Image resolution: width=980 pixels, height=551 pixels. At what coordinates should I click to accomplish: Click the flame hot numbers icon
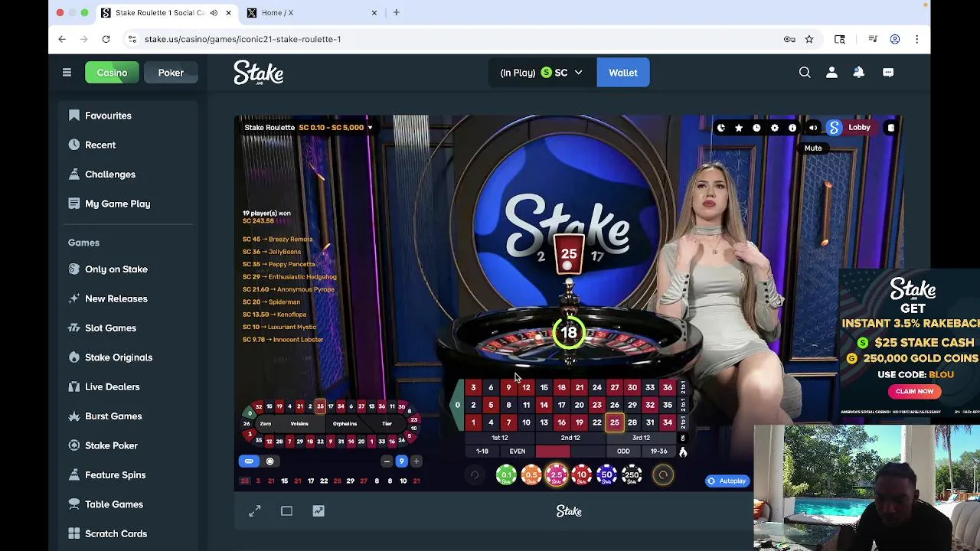683,452
